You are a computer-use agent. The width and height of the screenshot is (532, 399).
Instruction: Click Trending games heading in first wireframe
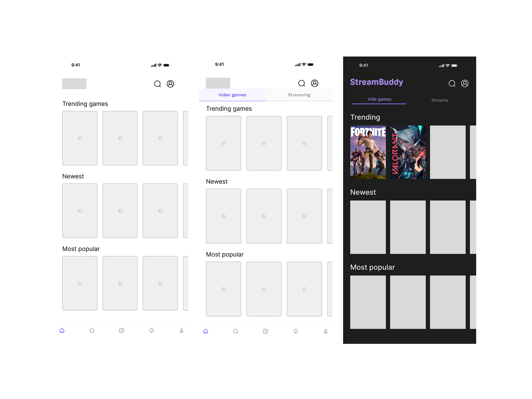coord(85,104)
